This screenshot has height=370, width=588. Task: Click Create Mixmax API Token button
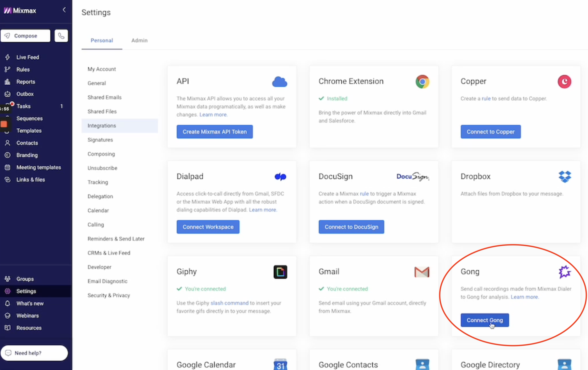point(214,132)
